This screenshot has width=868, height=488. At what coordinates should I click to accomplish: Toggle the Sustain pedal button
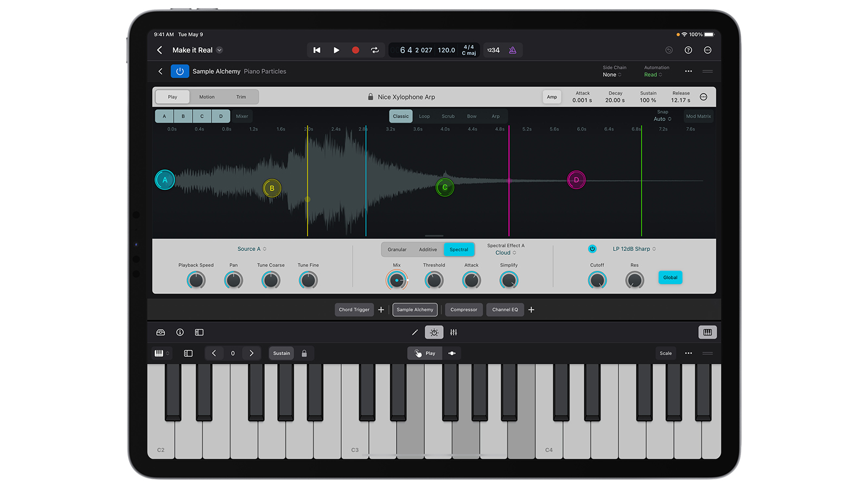(x=281, y=353)
